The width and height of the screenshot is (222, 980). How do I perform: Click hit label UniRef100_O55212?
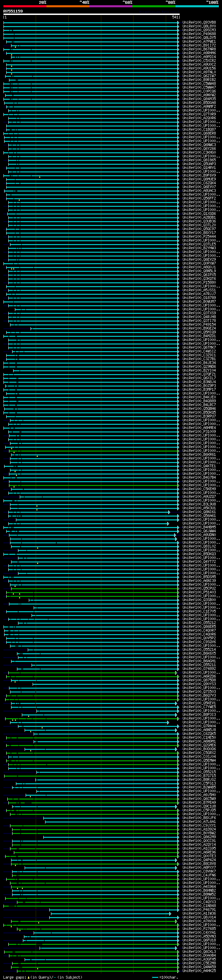[x=199, y=623]
